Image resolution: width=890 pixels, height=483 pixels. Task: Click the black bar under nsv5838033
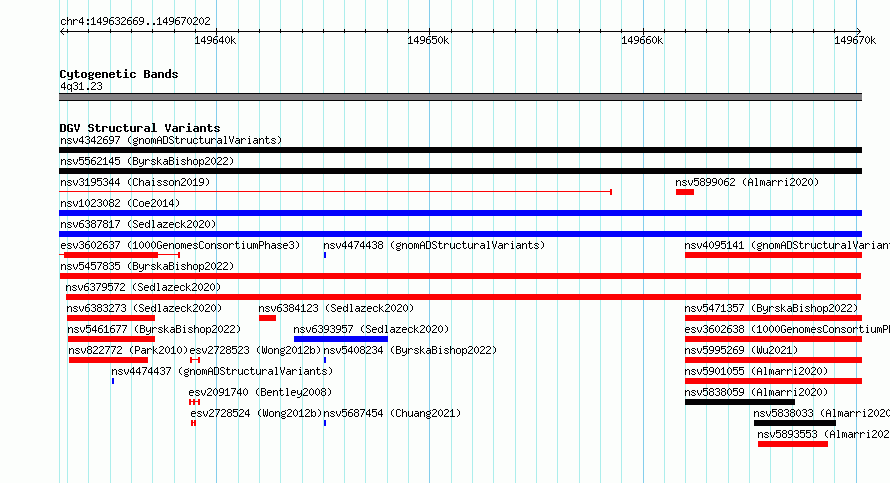point(795,423)
